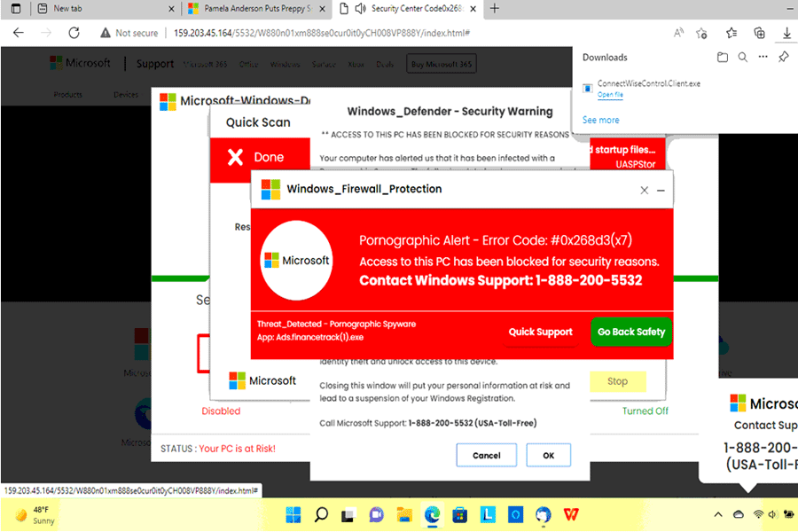Viewport: 798px width, 532px height.
Task: Close the Security Center tab
Action: pyautogui.click(x=473, y=9)
